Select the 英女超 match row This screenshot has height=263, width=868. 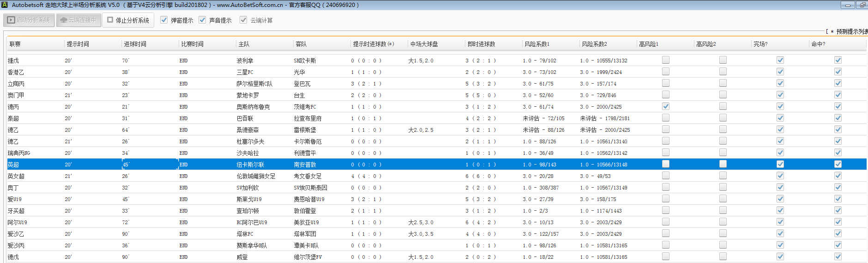[x=16, y=176]
